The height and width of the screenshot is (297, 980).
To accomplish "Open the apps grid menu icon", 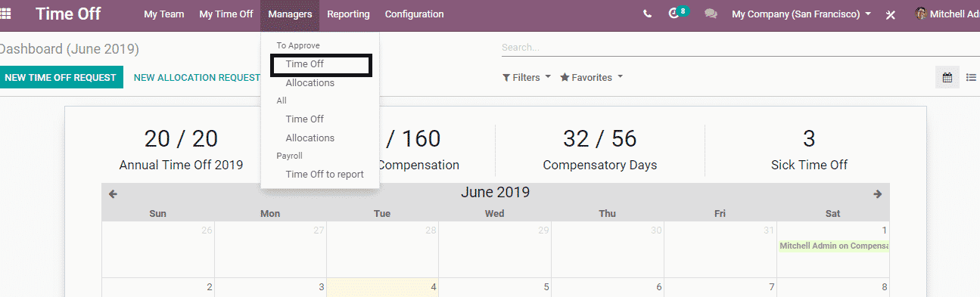I will (x=5, y=14).
